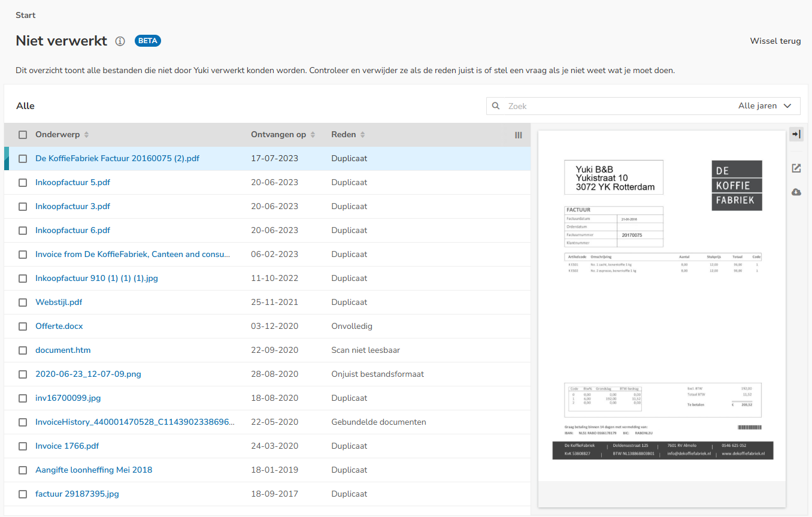This screenshot has height=517, width=812.
Task: Select checkbox for Inkoopfactuur 3.pdf
Action: [x=23, y=207]
